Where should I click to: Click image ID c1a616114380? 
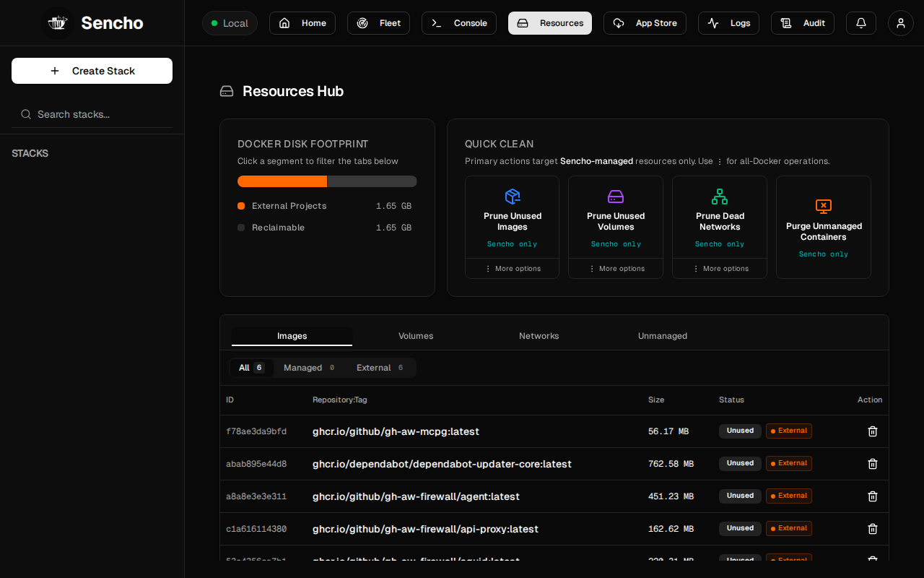(x=256, y=529)
